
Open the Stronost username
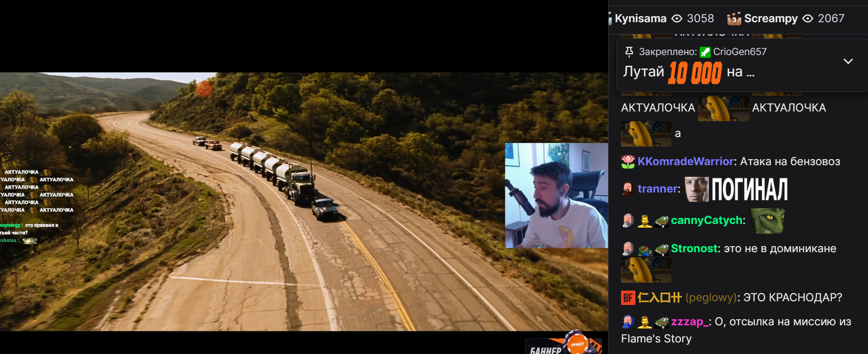pos(694,248)
